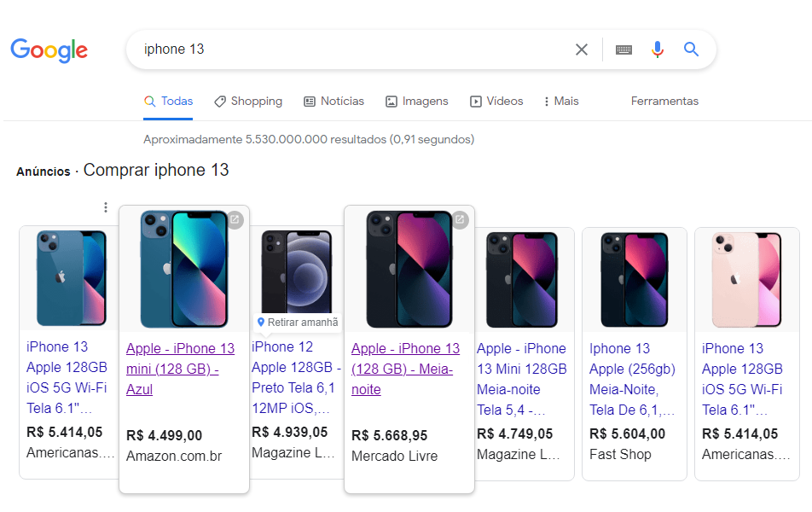
Task: Click the iPhone 13 mini Azul product image
Action: (x=184, y=269)
